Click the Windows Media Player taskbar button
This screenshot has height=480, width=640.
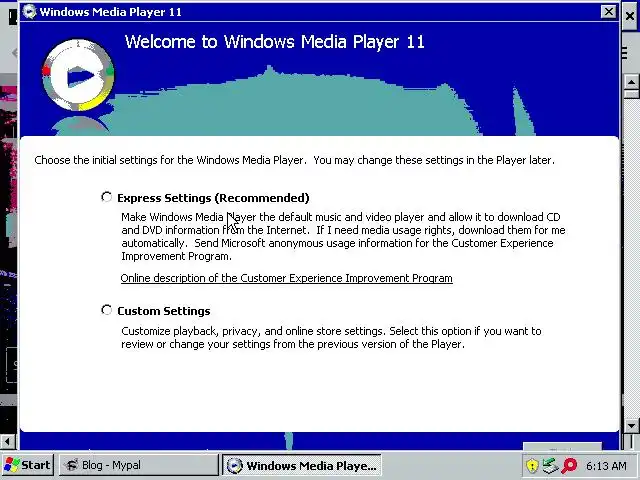(x=302, y=465)
